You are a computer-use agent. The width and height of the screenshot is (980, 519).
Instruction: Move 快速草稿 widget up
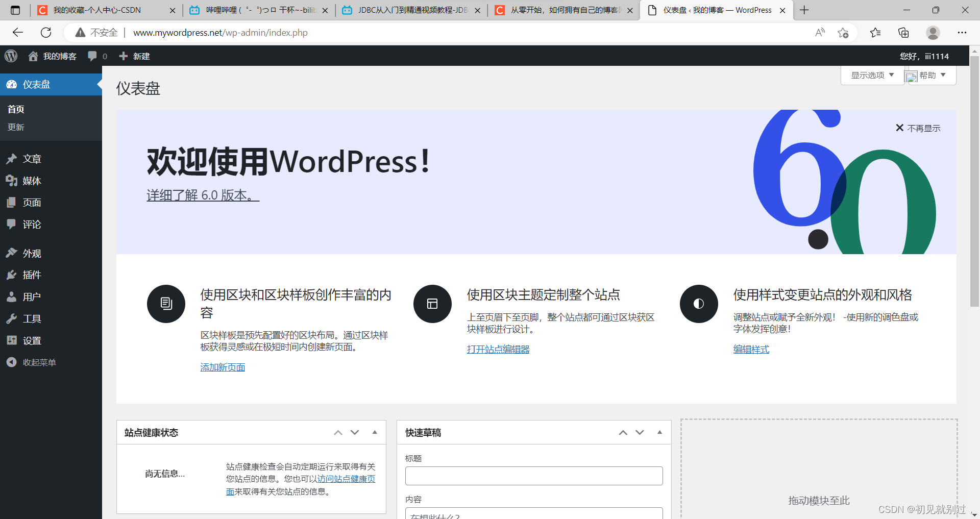point(623,432)
